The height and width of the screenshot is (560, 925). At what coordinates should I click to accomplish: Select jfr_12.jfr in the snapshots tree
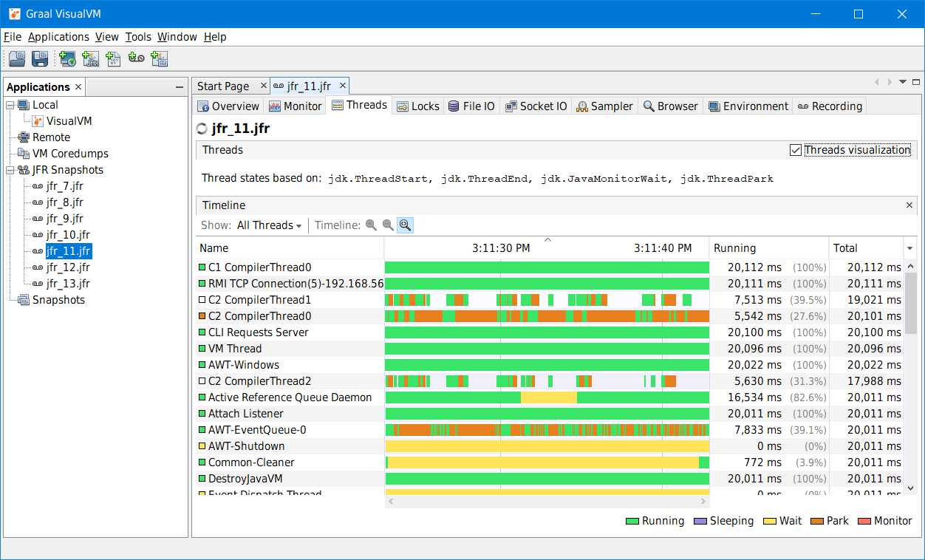point(68,267)
